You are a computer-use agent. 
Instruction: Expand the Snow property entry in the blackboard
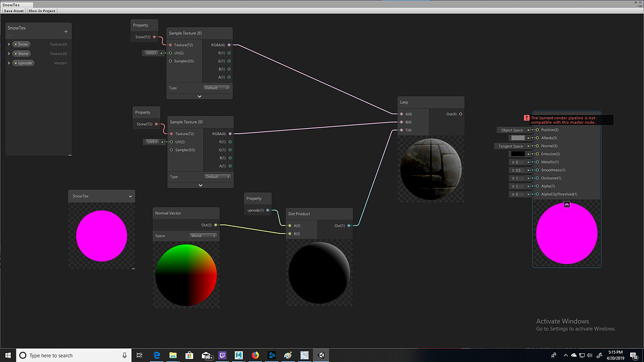[8, 44]
